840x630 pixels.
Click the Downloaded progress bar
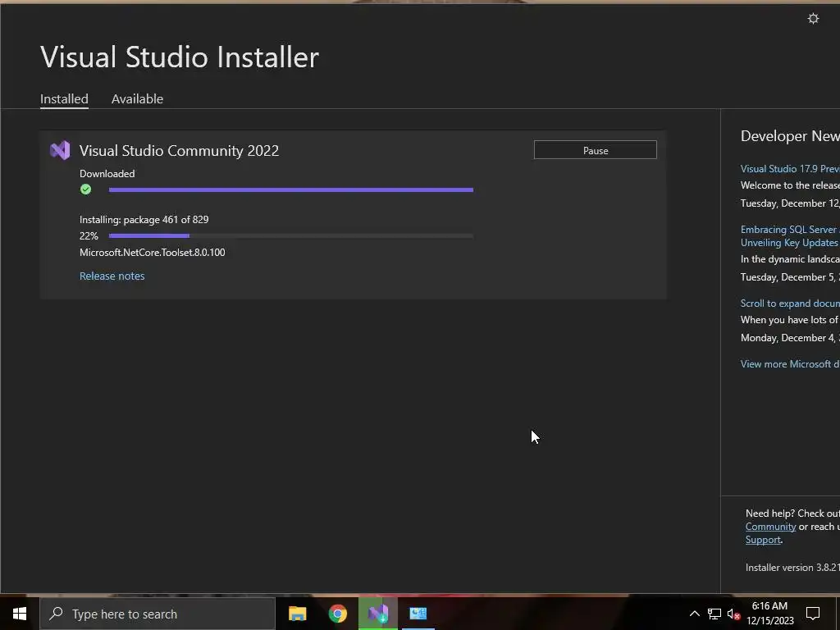(291, 189)
